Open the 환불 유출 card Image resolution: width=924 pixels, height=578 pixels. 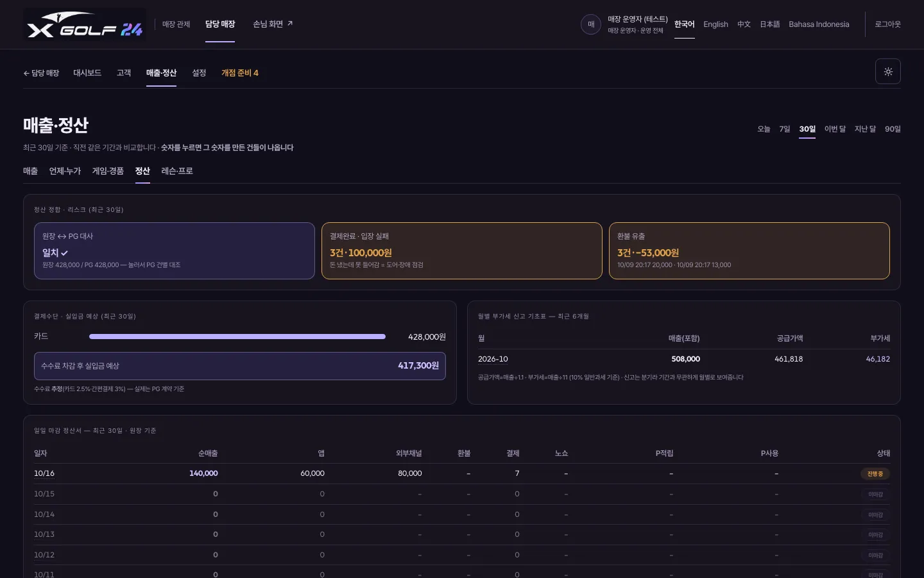coord(749,250)
